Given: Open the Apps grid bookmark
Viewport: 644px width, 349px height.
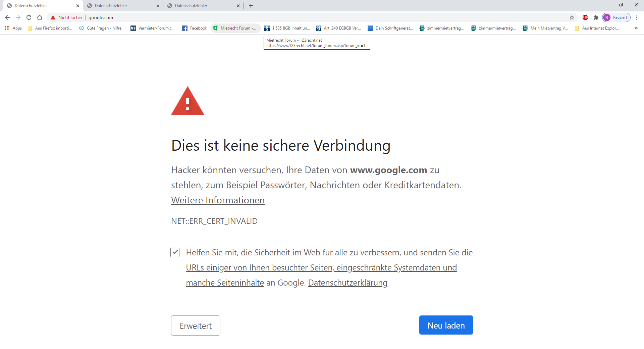Looking at the screenshot, I should [x=13, y=28].
